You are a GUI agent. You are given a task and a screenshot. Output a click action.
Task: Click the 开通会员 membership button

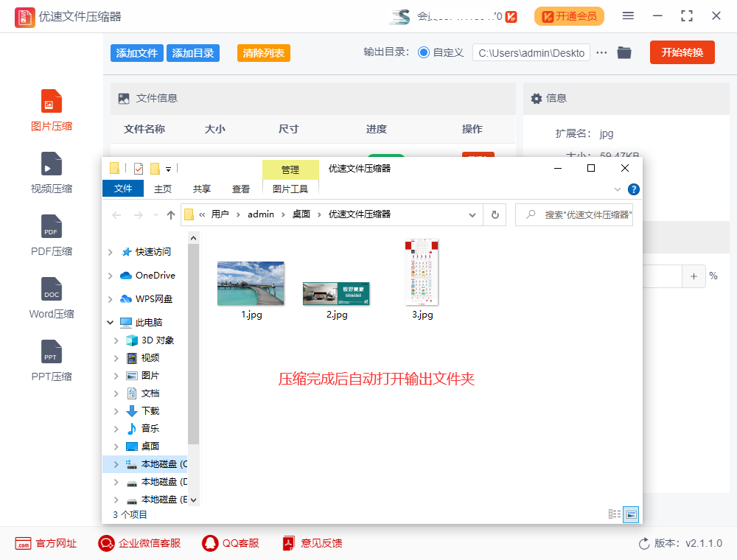coord(569,15)
